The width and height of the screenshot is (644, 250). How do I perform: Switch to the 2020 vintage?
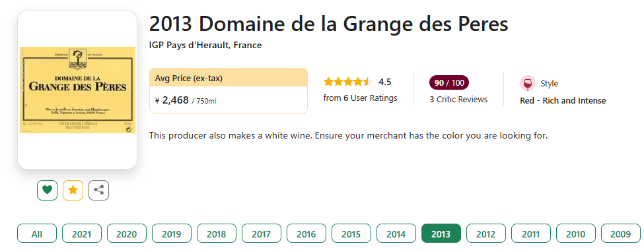[x=127, y=234]
